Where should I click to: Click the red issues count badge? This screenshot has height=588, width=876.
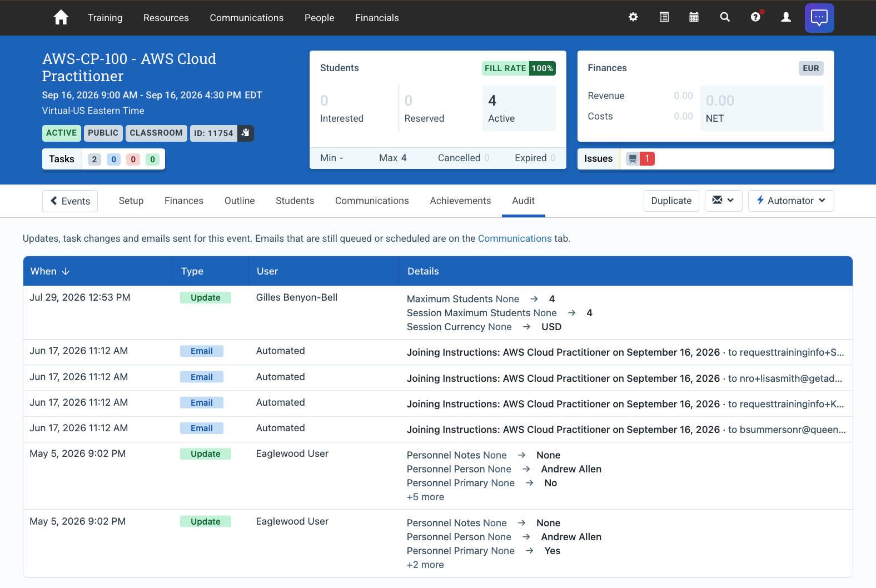click(647, 158)
